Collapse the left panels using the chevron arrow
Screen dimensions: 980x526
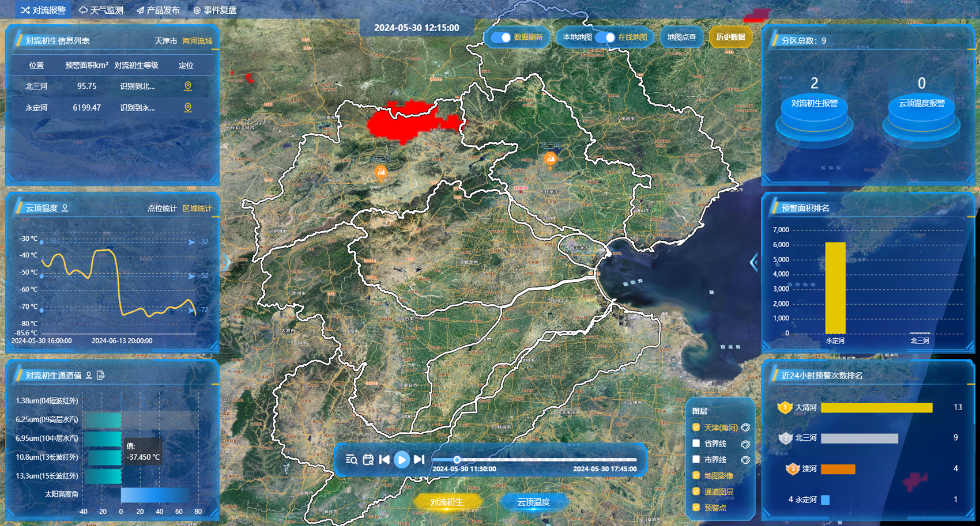coord(227,262)
